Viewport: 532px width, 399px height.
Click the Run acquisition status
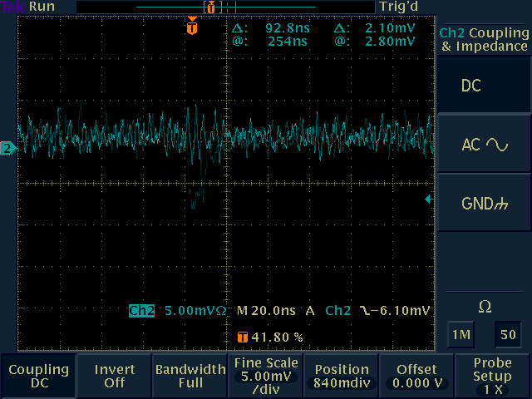point(42,7)
